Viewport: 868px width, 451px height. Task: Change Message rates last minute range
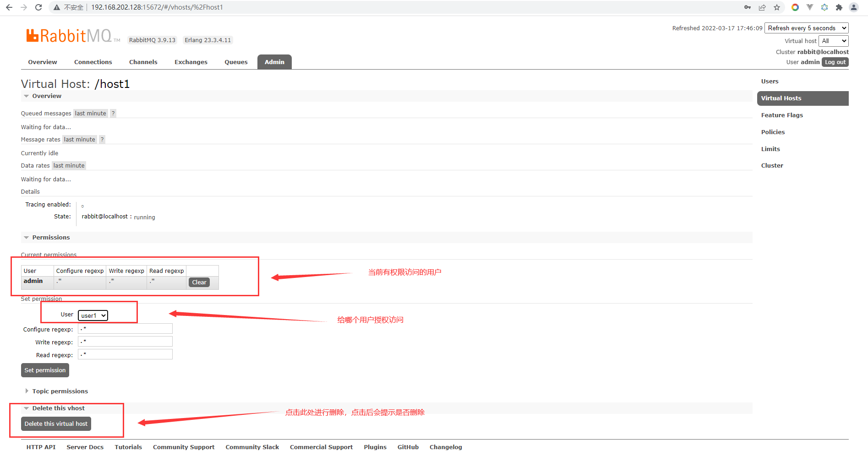tap(80, 140)
